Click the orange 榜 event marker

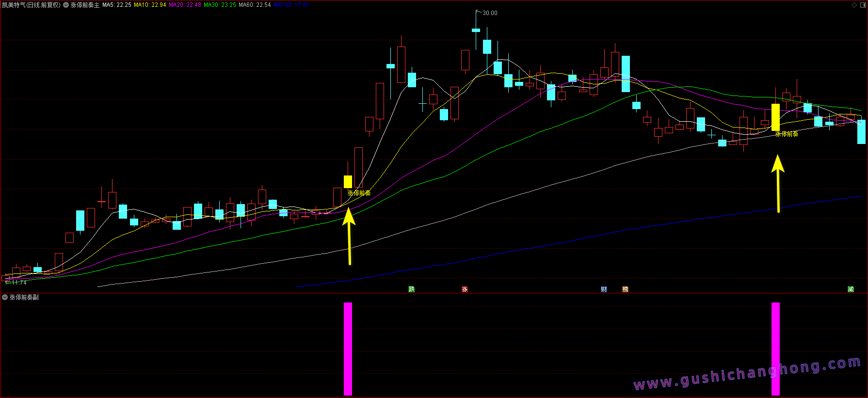(625, 289)
